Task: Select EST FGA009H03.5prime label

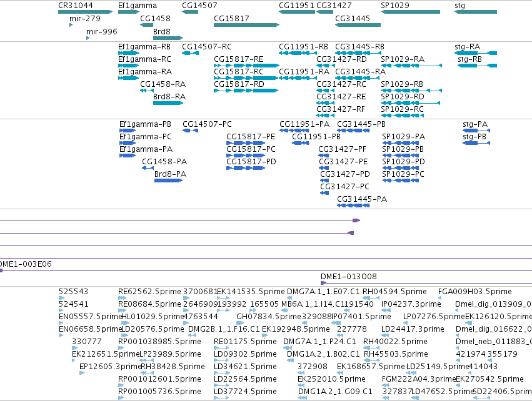Action: point(475,292)
